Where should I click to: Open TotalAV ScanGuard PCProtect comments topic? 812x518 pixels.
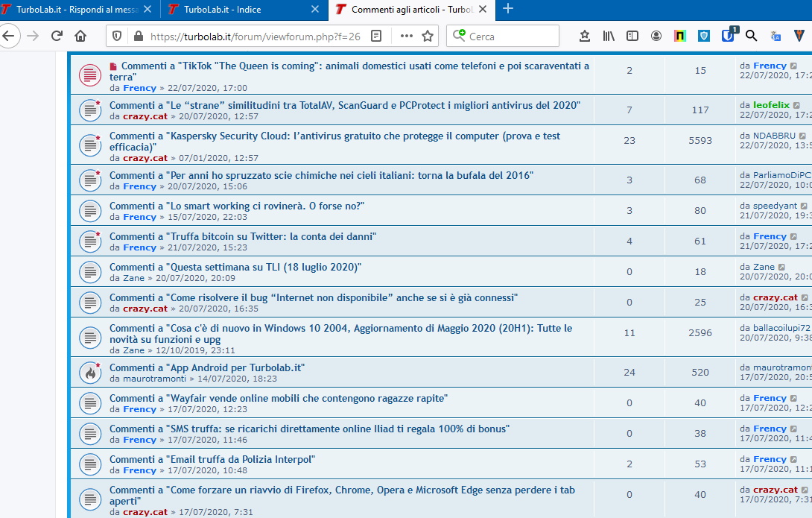345,105
